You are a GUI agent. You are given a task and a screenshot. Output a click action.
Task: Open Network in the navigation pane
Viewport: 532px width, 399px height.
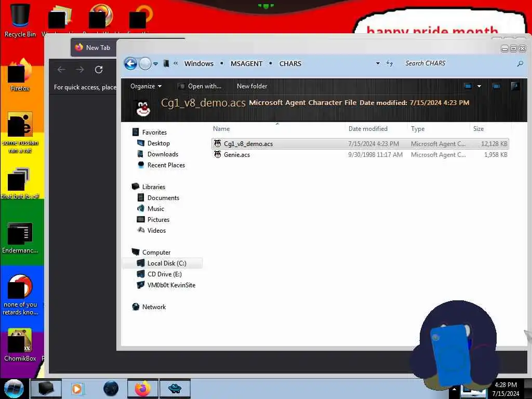(154, 307)
